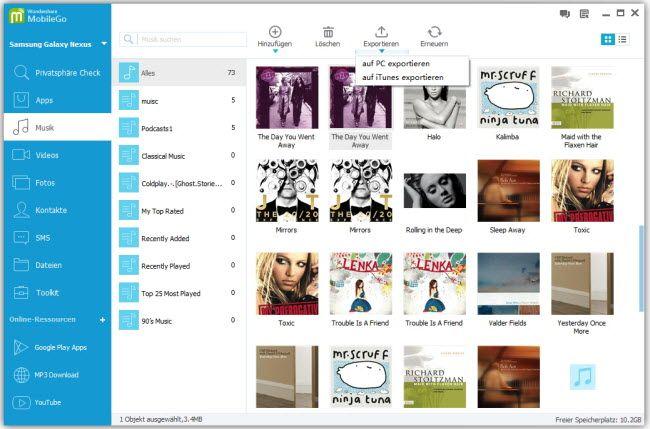Image resolution: width=650 pixels, height=429 pixels.
Task: Open the Apps section in sidebar
Action: [57, 100]
